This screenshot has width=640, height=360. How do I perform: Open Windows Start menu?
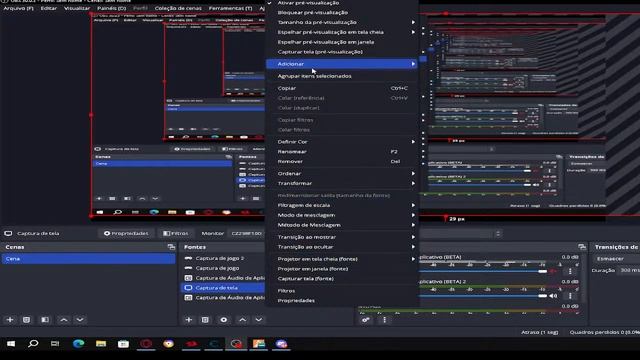(11, 344)
